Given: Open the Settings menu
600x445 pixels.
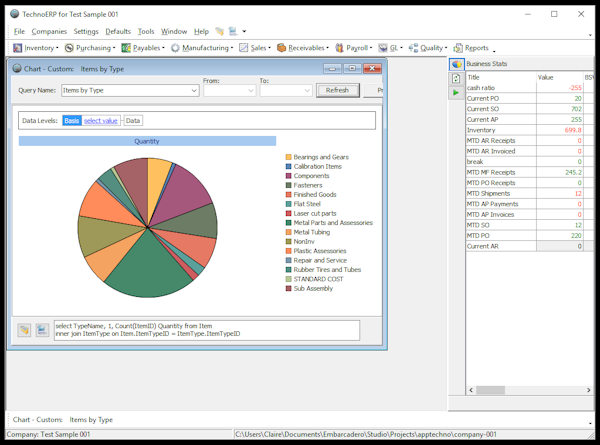Looking at the screenshot, I should (86, 31).
